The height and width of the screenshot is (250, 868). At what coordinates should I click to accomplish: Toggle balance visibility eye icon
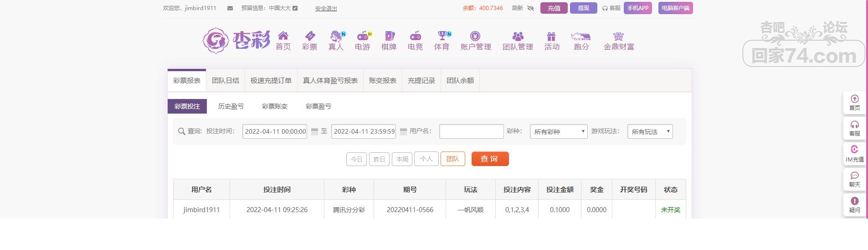530,8
